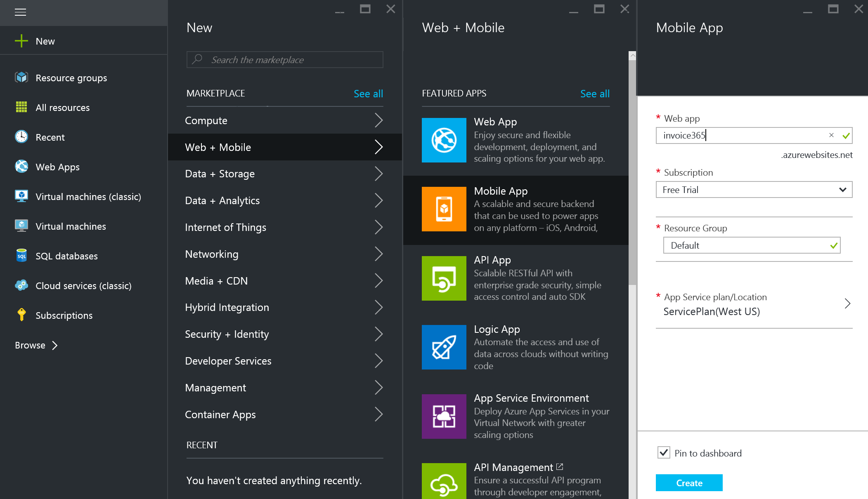Viewport: 868px width, 499px height.
Task: Click the API Management title
Action: [513, 467]
